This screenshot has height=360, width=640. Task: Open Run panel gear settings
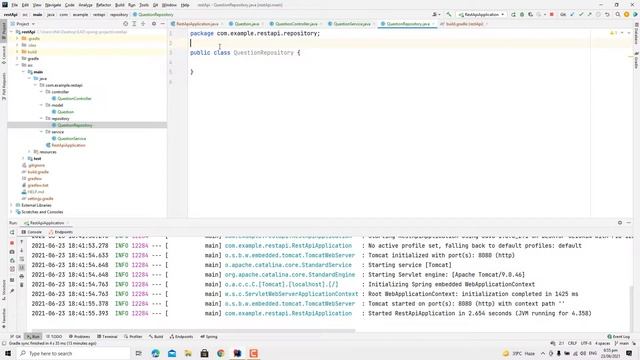(620, 223)
